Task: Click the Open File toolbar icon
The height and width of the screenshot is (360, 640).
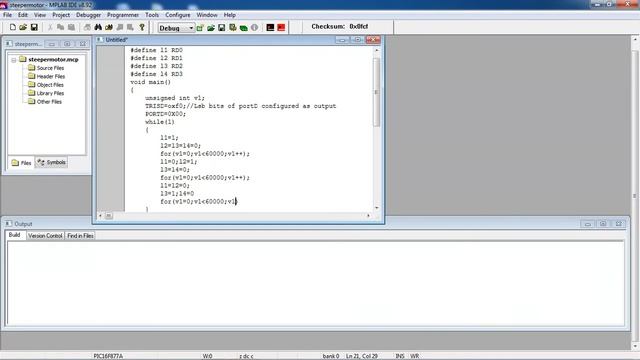Action: coord(23,27)
